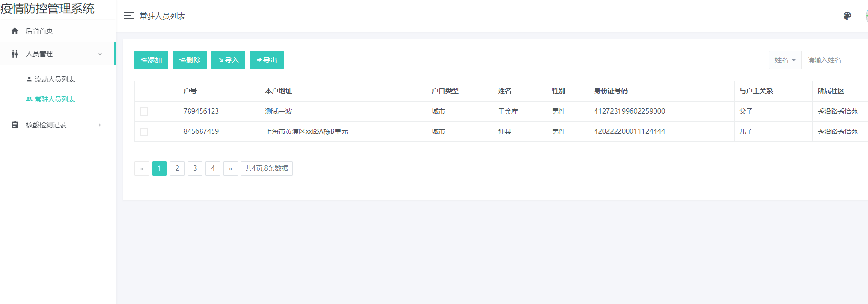Click the 导入 import button
The height and width of the screenshot is (304, 868).
(x=228, y=60)
